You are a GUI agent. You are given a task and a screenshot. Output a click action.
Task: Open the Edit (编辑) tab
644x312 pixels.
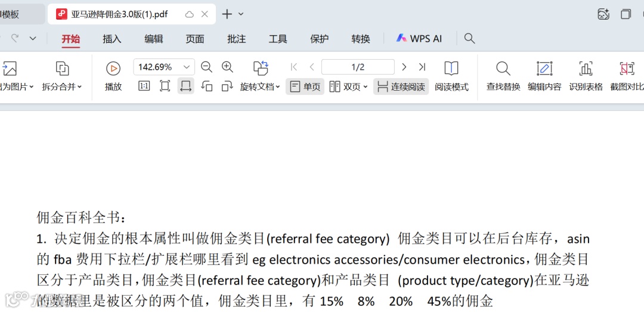(154, 39)
